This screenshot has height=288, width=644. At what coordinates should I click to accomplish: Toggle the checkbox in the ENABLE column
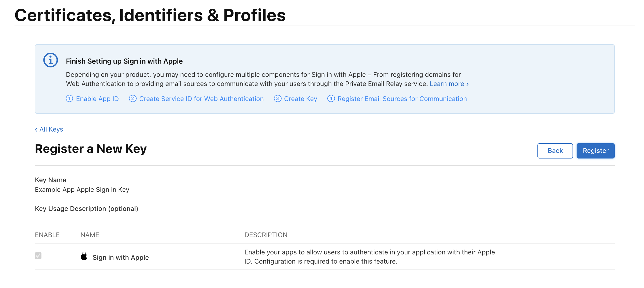[38, 256]
